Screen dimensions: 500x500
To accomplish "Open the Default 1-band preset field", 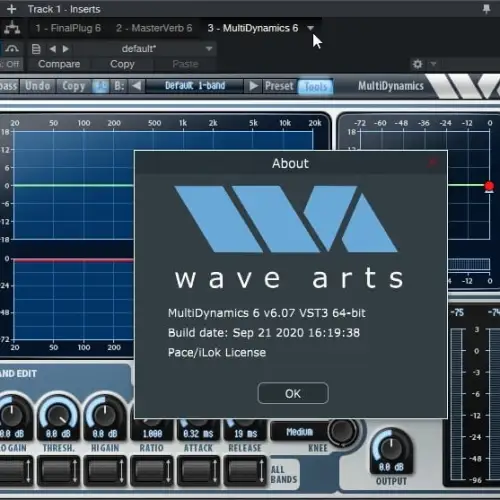I will click(x=195, y=86).
